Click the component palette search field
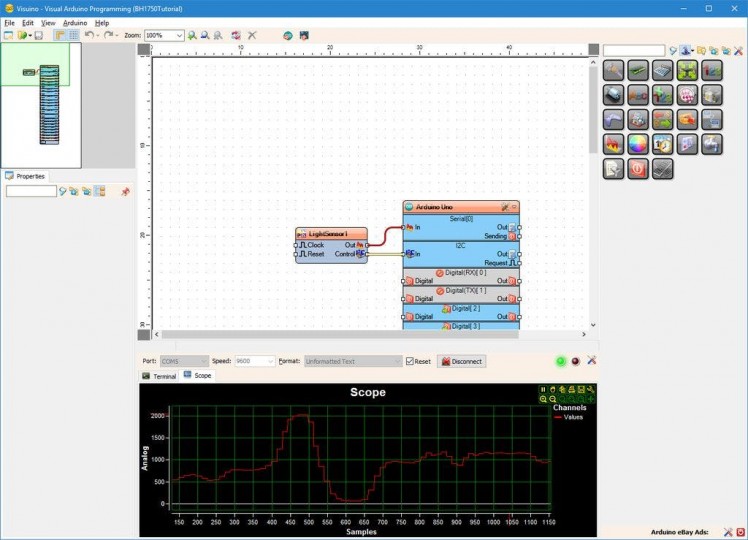 [x=633, y=50]
